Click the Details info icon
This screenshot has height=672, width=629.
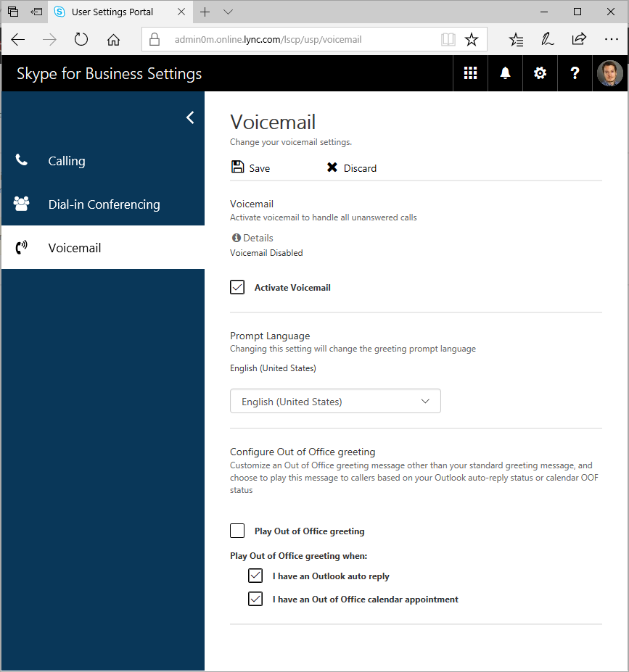[x=235, y=237]
